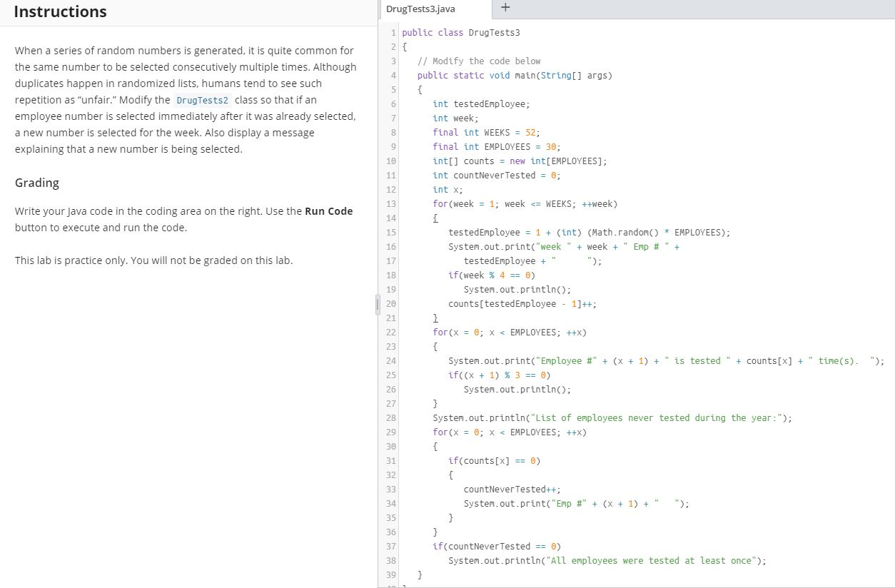Click line number 1 in the gutter
The image size is (895, 588).
point(393,32)
